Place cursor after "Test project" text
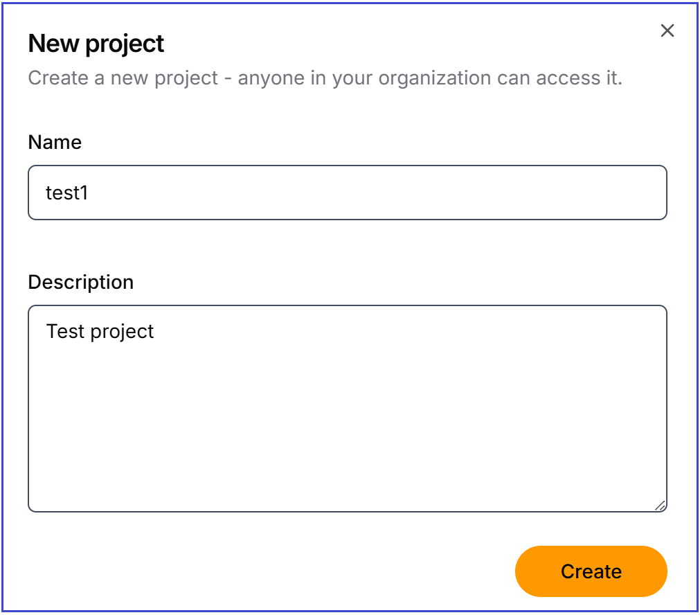The width and height of the screenshot is (700, 615). coord(155,331)
